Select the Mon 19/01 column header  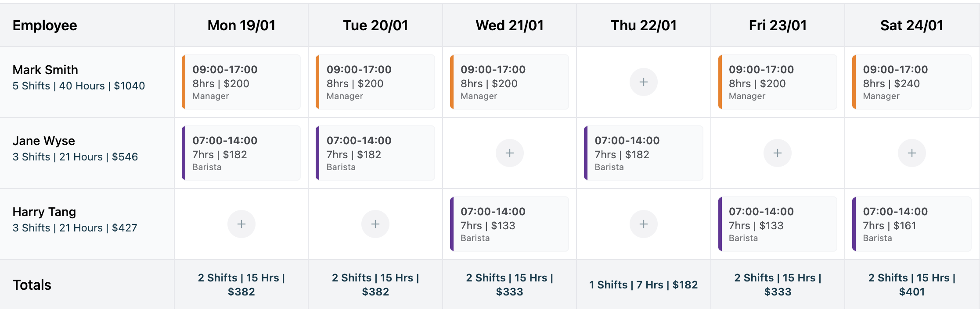click(241, 25)
